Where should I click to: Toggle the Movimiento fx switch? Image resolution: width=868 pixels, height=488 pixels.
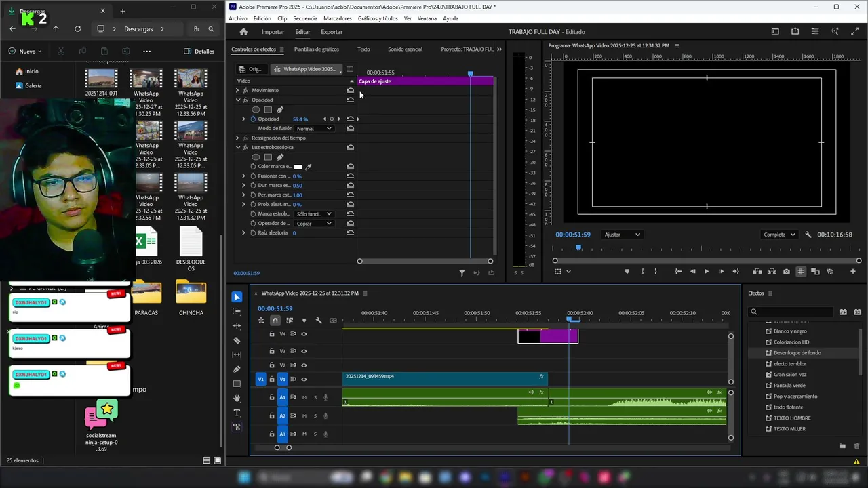[x=246, y=91]
